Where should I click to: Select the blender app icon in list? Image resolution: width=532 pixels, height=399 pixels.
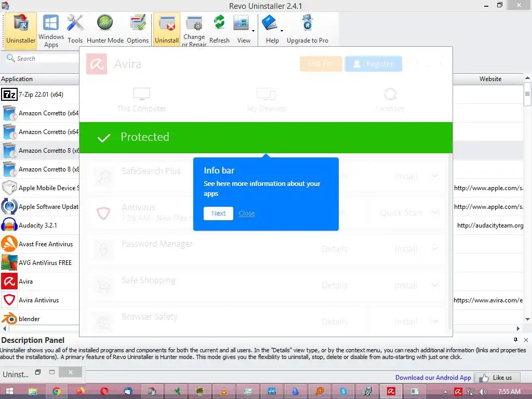9,318
